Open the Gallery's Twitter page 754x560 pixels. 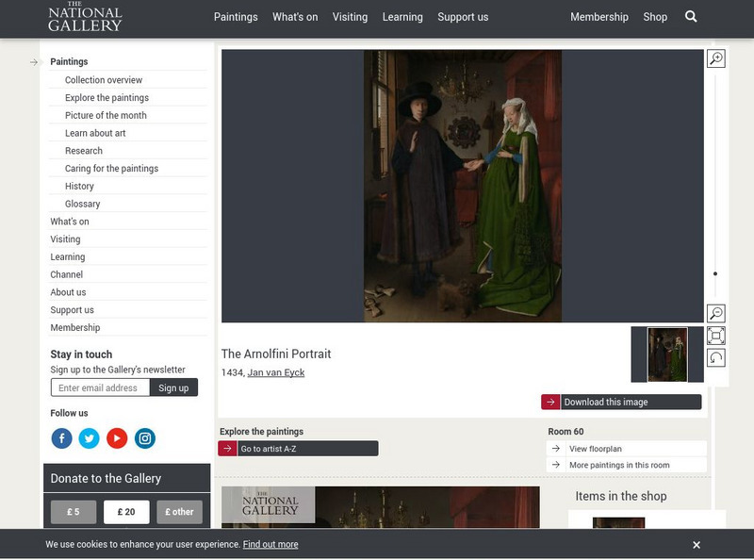click(89, 438)
